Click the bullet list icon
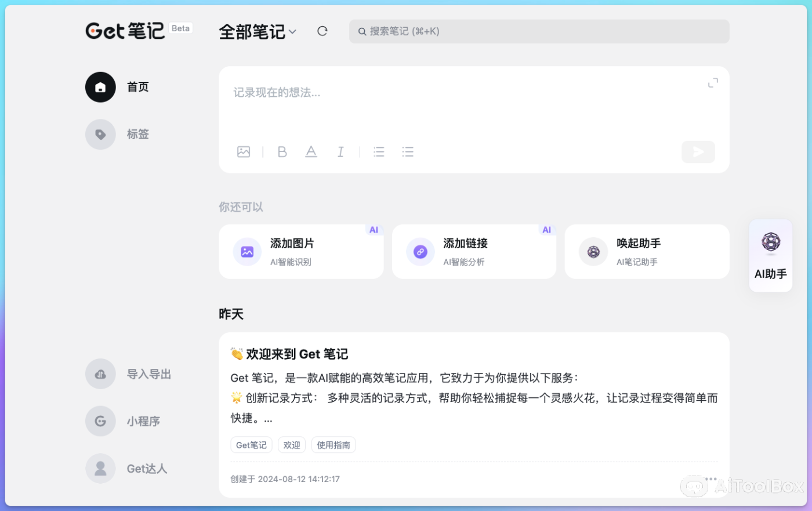The image size is (812, 511). pos(408,151)
